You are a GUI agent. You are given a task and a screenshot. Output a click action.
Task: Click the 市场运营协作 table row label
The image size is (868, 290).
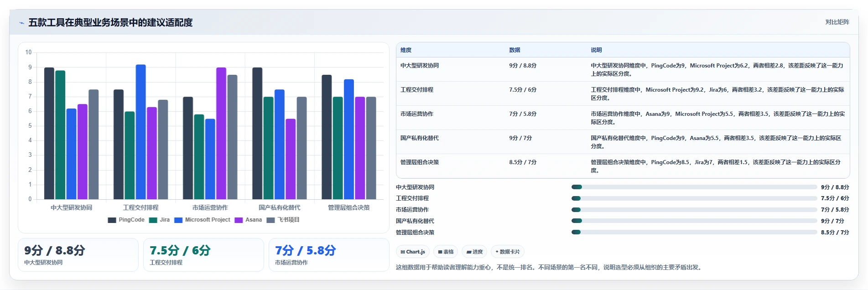417,114
